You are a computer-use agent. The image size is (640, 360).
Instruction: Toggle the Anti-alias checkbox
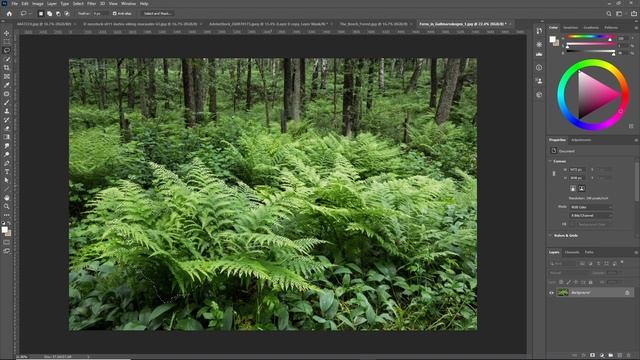point(115,13)
